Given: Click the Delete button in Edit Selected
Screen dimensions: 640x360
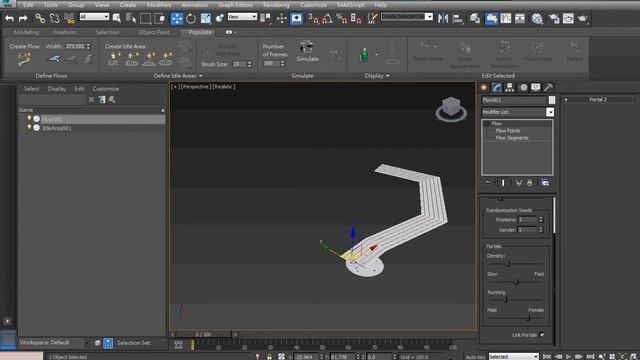Looking at the screenshot, I should (x=574, y=52).
